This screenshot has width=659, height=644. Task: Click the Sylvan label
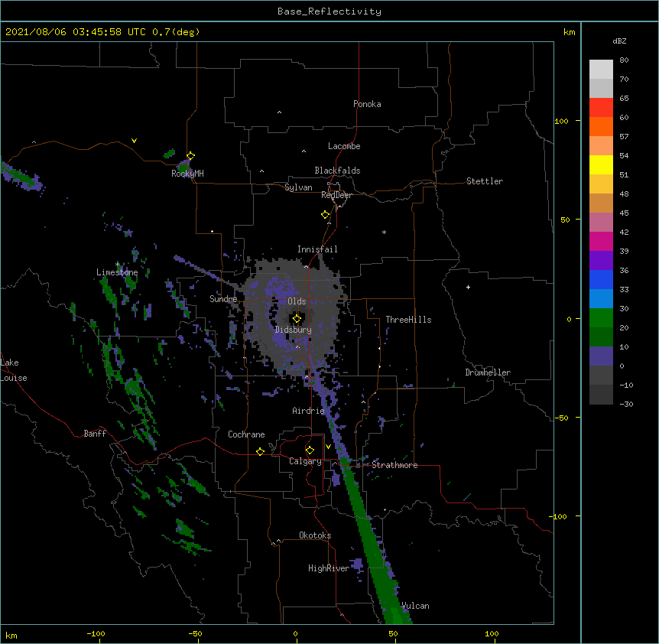[x=298, y=187]
